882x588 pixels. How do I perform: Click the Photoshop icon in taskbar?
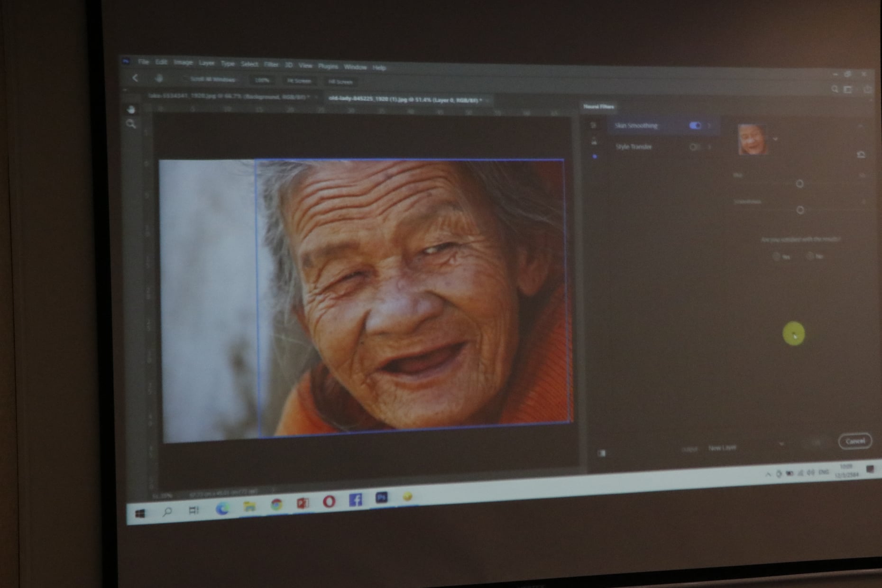click(381, 497)
